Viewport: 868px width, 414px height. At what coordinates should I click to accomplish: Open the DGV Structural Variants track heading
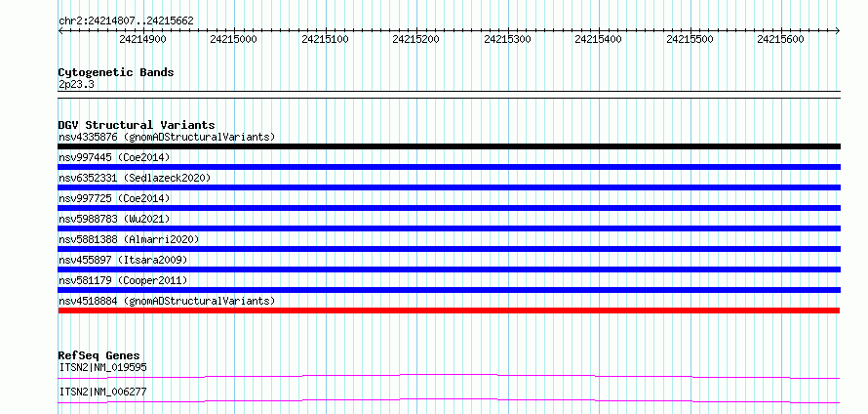point(137,125)
